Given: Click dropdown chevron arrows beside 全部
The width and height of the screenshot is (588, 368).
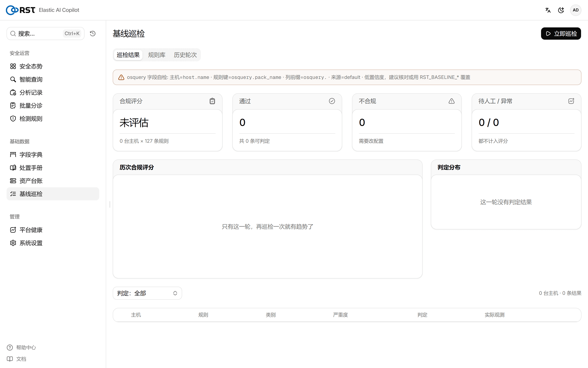Looking at the screenshot, I should click(175, 293).
